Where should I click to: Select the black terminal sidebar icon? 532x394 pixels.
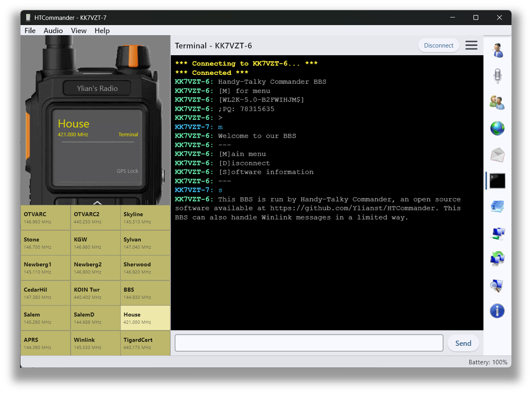click(x=497, y=181)
